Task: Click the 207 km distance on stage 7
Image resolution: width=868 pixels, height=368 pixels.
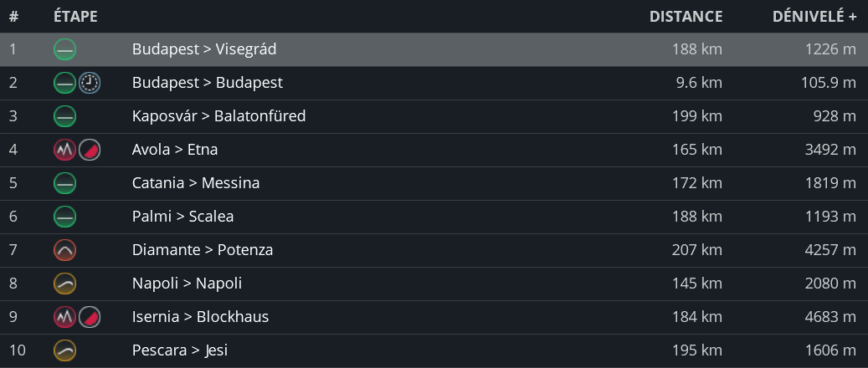Action: click(696, 250)
